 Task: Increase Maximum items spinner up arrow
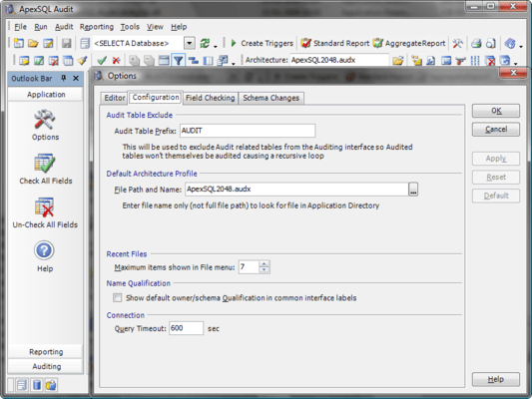point(265,263)
